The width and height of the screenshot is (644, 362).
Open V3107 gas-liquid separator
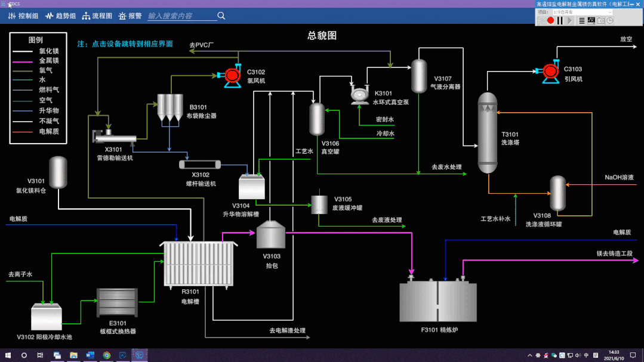click(419, 76)
